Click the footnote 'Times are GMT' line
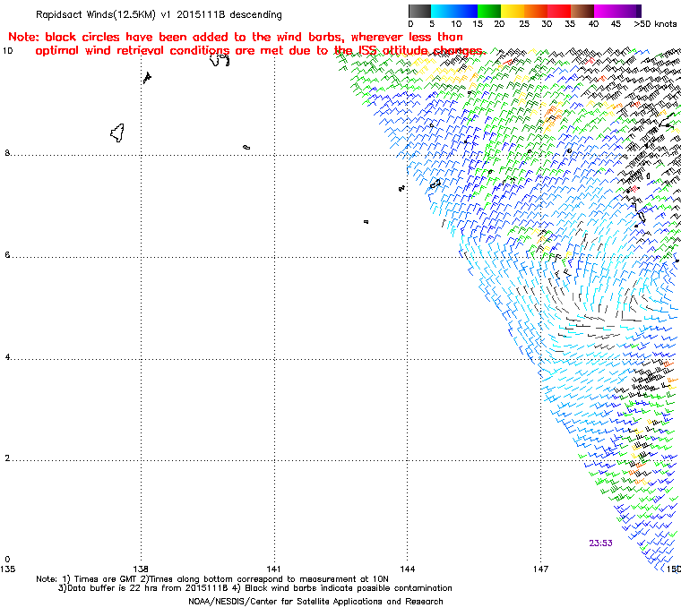The width and height of the screenshot is (681, 616). coord(212,579)
